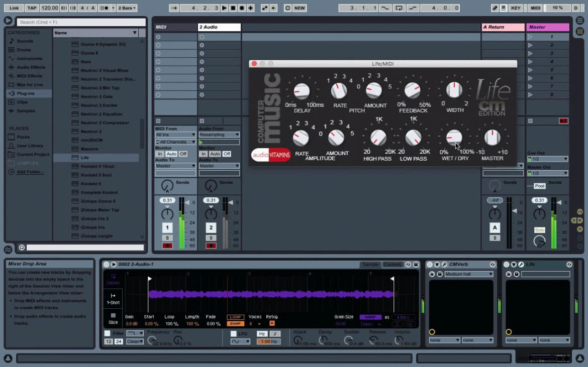This screenshot has height=367, width=588.
Task: Enable Draw Mode pencil icon
Action: (x=495, y=8)
